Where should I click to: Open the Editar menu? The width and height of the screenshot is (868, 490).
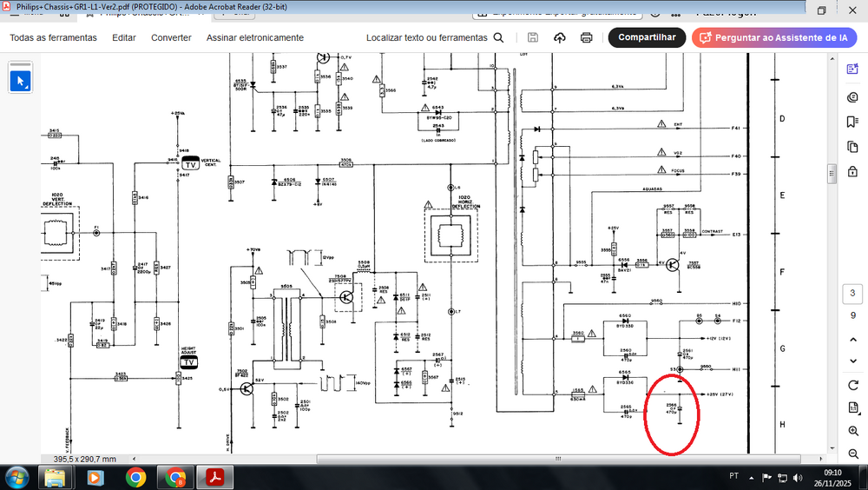[124, 37]
